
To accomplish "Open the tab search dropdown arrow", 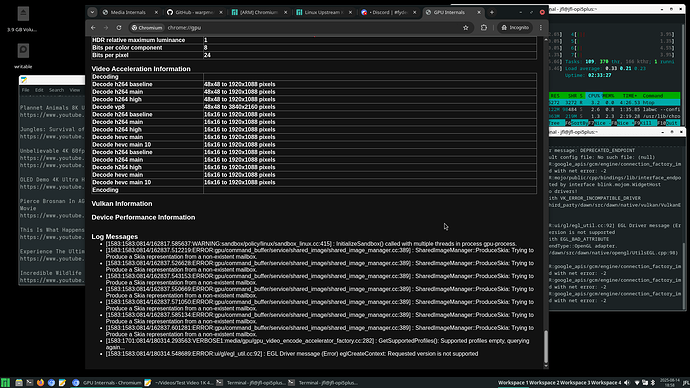I will [x=92, y=12].
